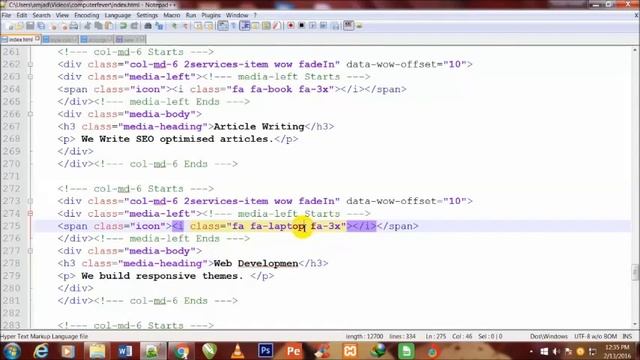Close the index.html tab with its X
The width and height of the screenshot is (640, 360).
pos(38,39)
